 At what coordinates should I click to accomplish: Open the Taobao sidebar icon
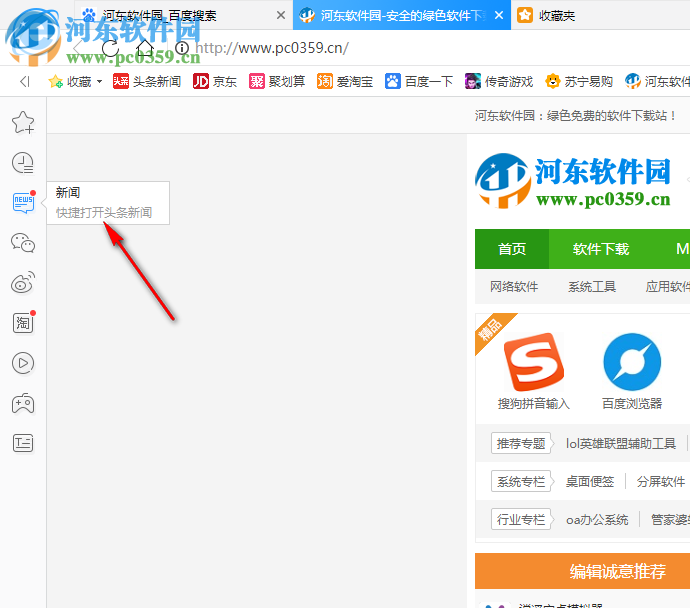24,322
